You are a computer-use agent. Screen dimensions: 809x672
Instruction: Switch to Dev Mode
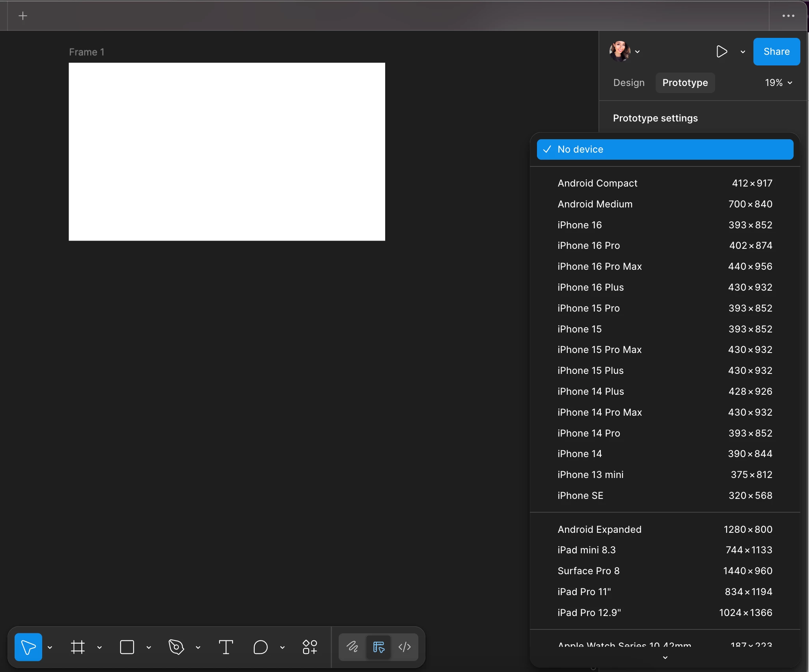coord(405,647)
